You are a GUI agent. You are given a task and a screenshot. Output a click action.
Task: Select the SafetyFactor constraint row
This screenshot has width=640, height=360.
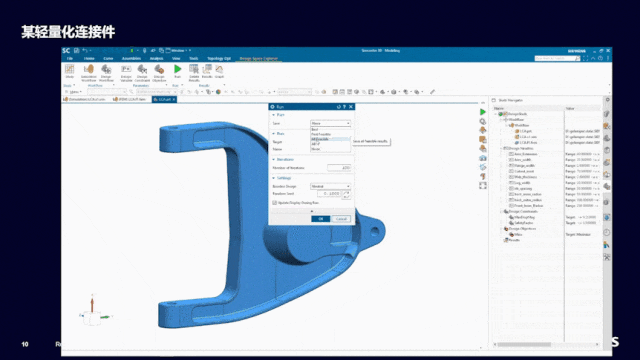coord(521,223)
